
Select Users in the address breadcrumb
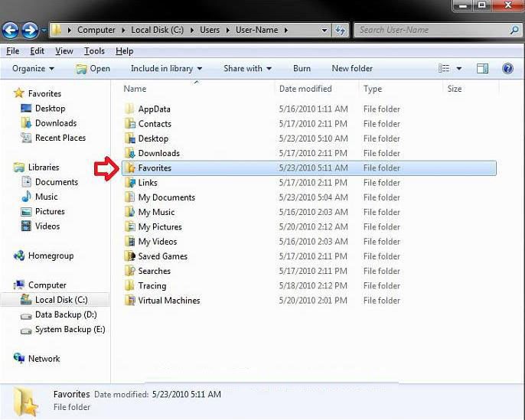[x=210, y=30]
